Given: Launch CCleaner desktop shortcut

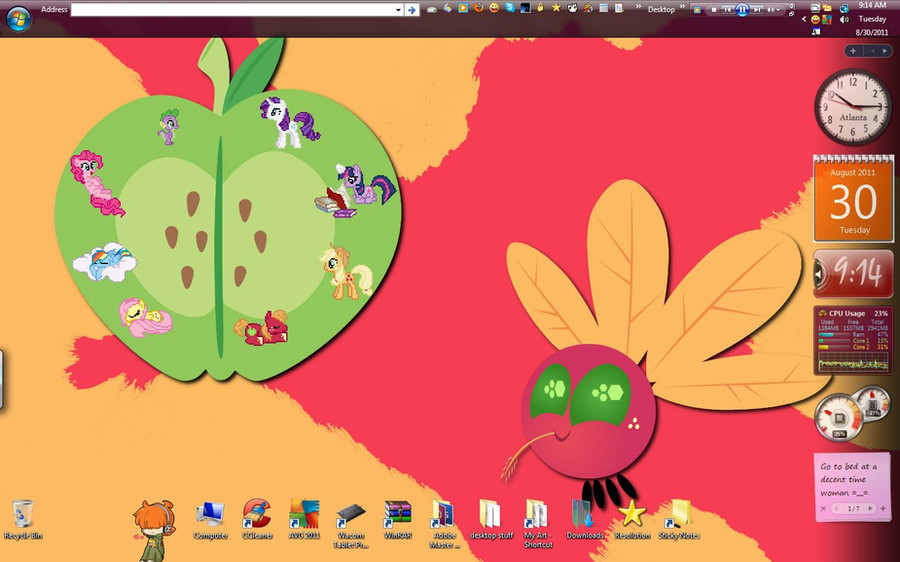Looking at the screenshot, I should (x=257, y=520).
